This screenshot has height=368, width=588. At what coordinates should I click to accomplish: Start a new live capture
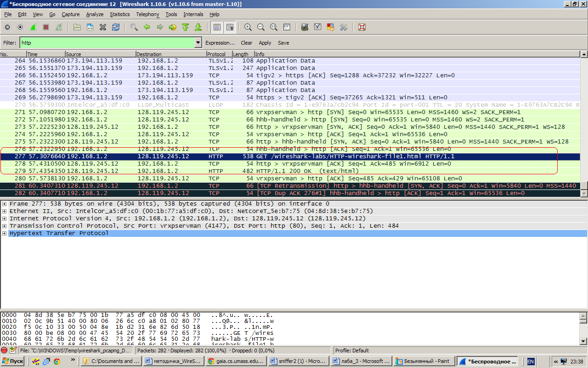tap(33, 27)
